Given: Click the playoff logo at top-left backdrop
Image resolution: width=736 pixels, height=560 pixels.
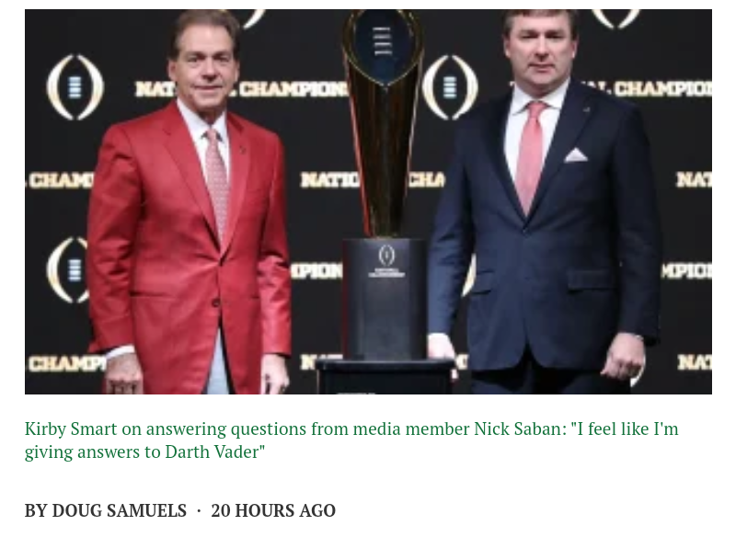Looking at the screenshot, I should point(75,87).
